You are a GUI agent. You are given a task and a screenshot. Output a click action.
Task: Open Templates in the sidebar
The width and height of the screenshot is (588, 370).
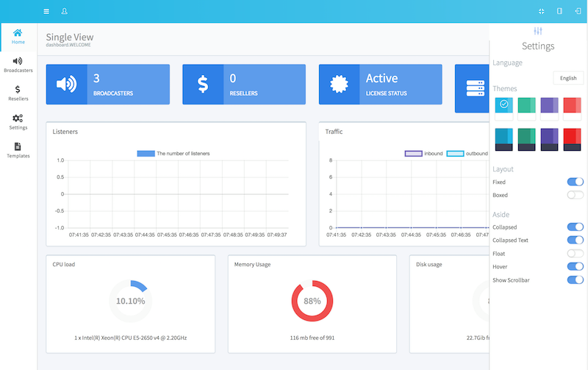(x=18, y=151)
